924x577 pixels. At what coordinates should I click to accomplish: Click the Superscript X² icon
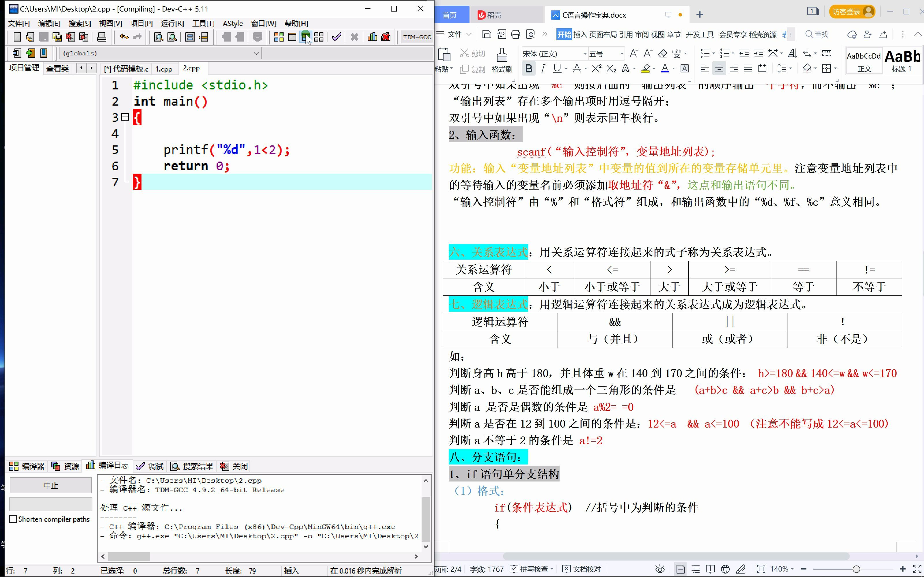tap(596, 69)
